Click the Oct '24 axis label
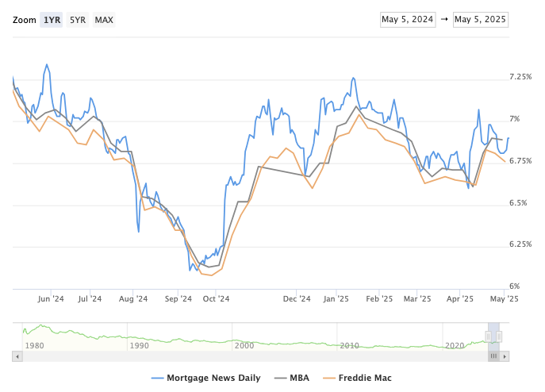Viewport: 545px width, 392px height. tap(216, 299)
